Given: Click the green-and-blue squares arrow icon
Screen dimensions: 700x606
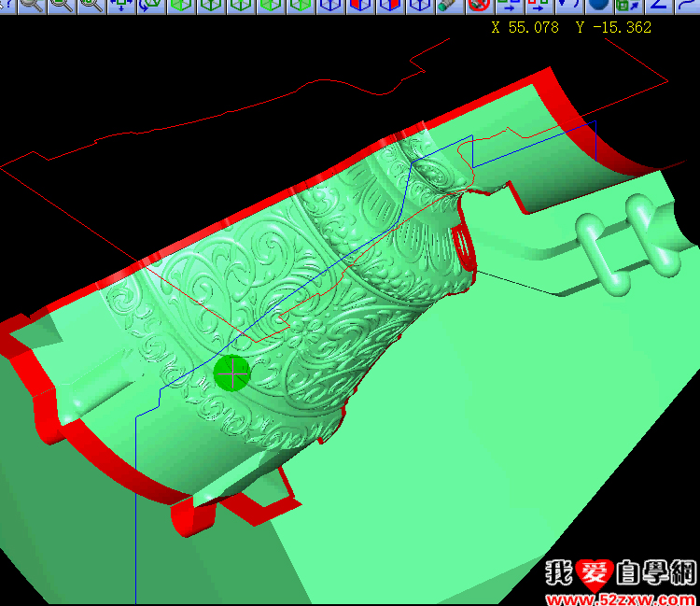Looking at the screenshot, I should pos(509,6).
